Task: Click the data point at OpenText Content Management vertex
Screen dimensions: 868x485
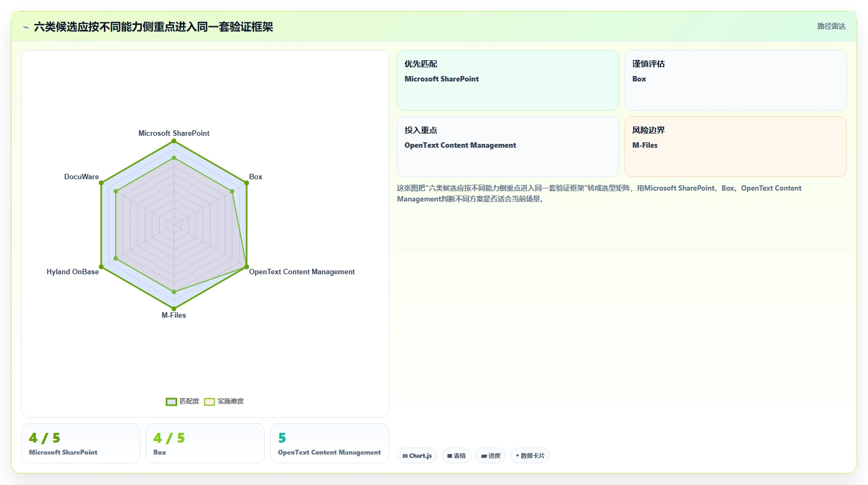Action: [247, 267]
